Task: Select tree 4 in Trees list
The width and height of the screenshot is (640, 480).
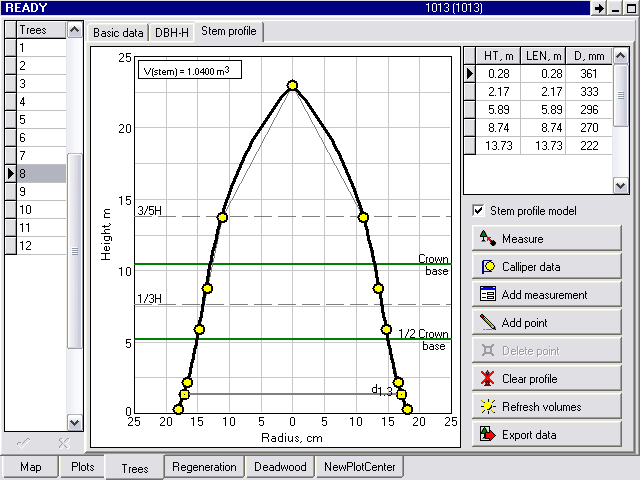Action: coord(41,101)
